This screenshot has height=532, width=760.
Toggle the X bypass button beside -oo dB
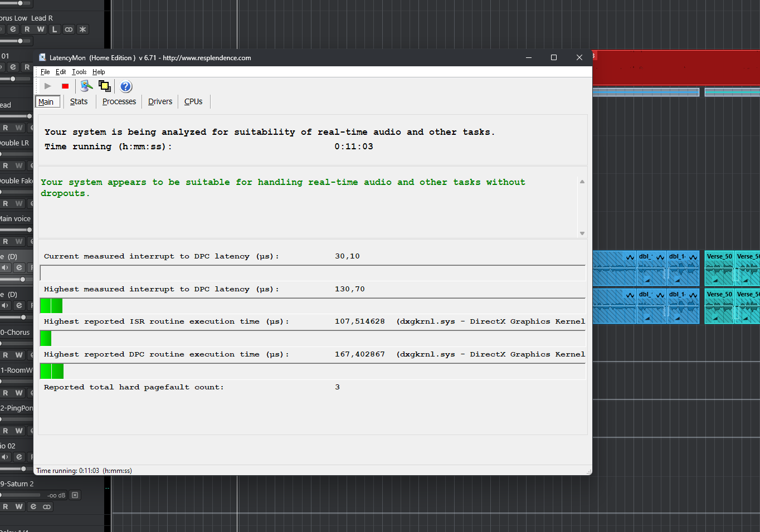click(x=75, y=495)
